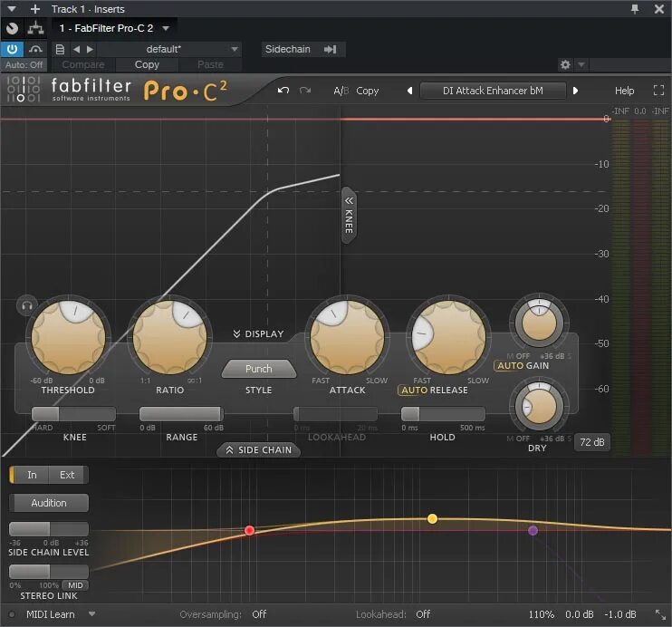This screenshot has height=627, width=672.
Task: Click MIDI Learn
Action: [50, 614]
